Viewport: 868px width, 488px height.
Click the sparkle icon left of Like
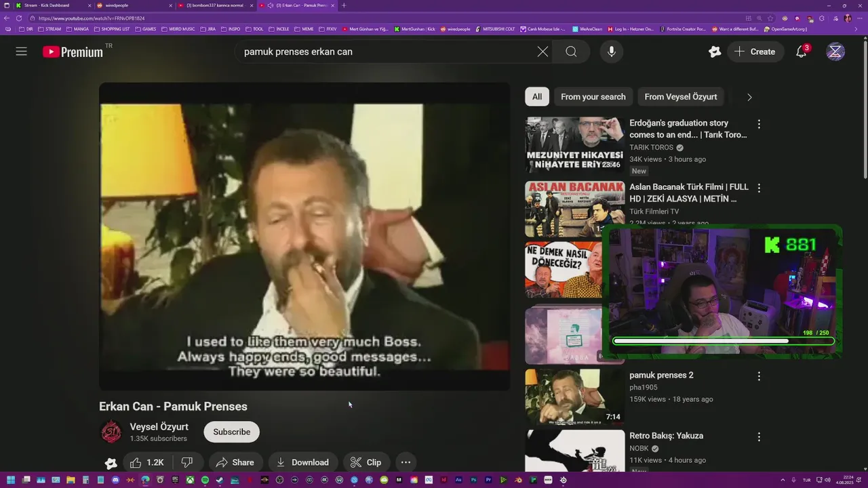pos(111,463)
